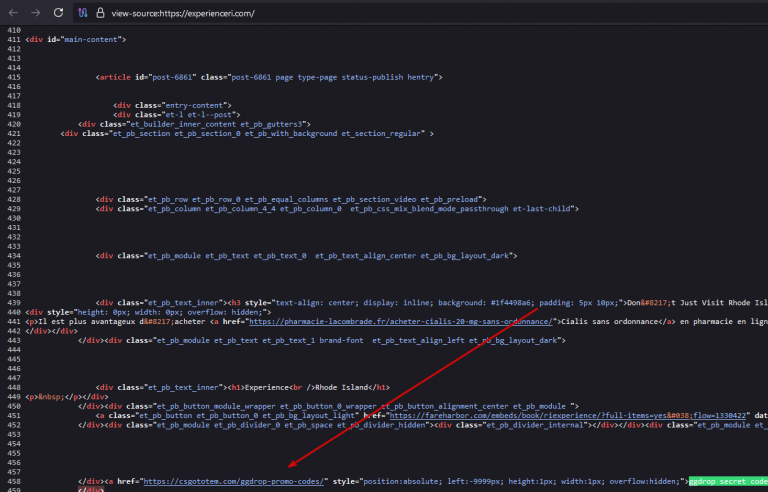This screenshot has width=768, height=492.
Task: Click line number 451
Action: tap(14, 416)
